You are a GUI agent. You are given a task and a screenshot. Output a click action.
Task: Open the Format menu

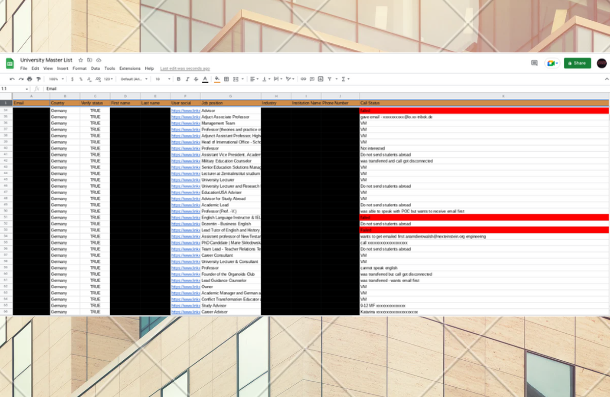coord(79,69)
